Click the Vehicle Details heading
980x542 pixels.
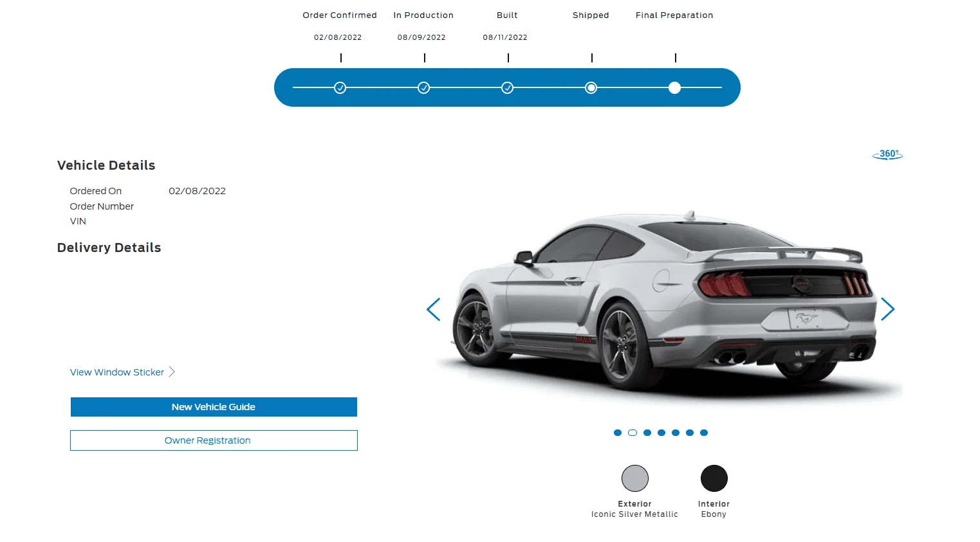106,165
